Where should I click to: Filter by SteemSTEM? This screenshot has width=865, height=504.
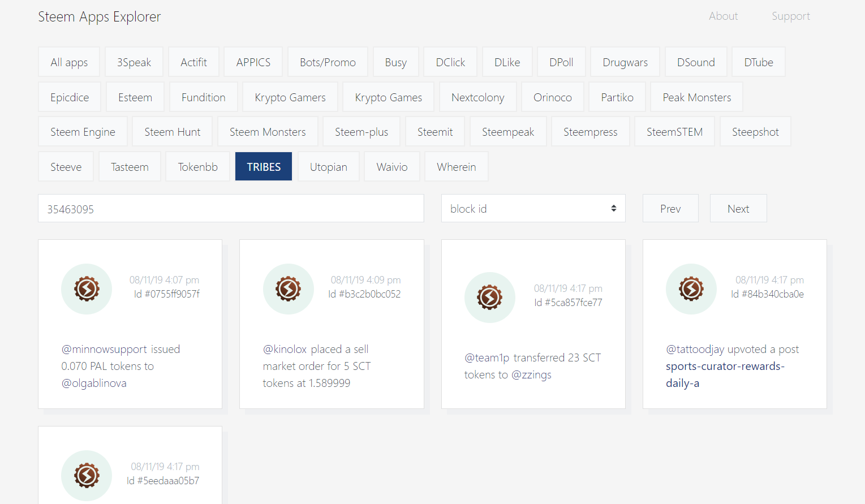(x=675, y=132)
